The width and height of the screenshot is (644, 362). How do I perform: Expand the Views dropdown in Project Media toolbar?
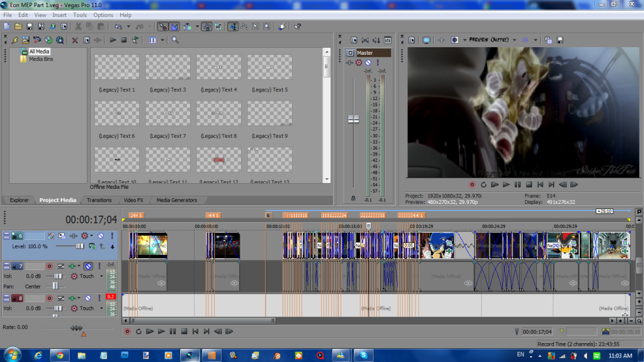click(162, 40)
